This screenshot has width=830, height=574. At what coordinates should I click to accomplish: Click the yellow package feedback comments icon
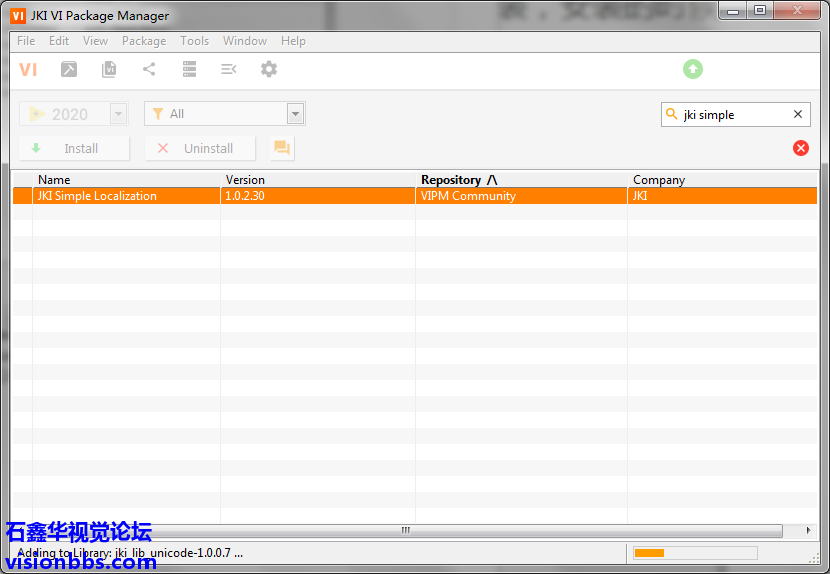pyautogui.click(x=282, y=148)
